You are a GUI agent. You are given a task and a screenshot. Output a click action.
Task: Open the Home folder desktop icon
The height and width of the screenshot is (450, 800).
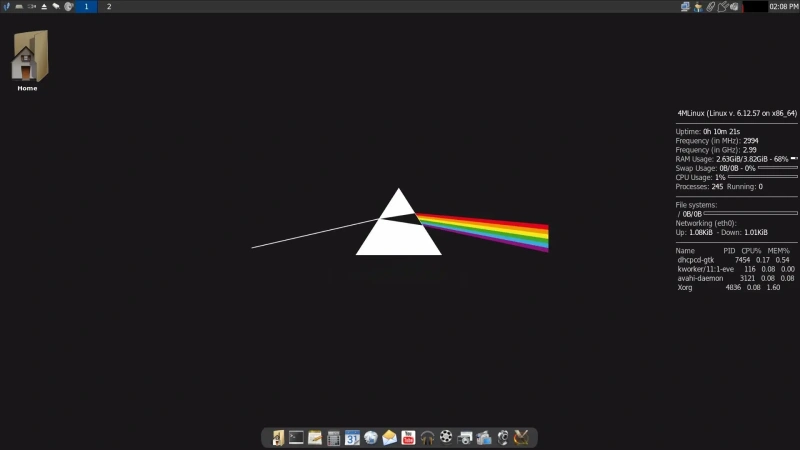click(x=28, y=58)
